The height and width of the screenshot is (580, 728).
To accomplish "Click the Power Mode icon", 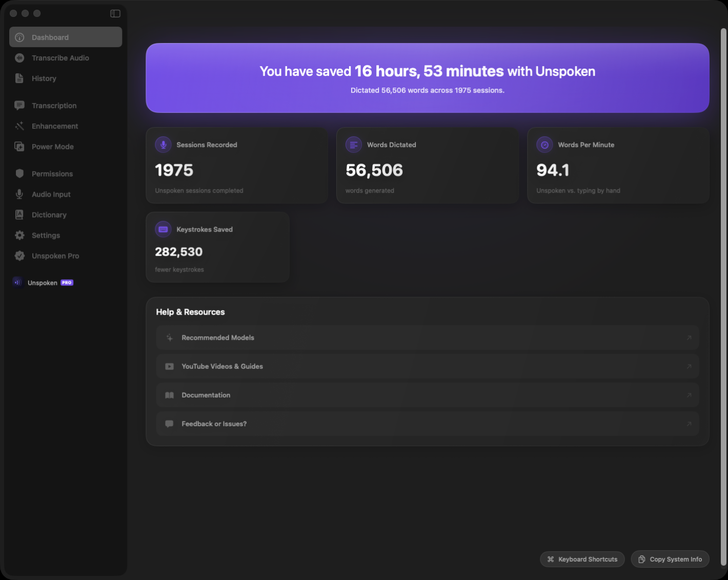I will coord(19,147).
